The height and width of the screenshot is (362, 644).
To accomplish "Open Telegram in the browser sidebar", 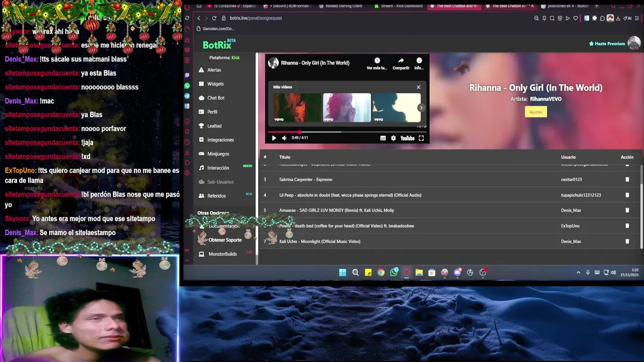I will click(x=187, y=96).
